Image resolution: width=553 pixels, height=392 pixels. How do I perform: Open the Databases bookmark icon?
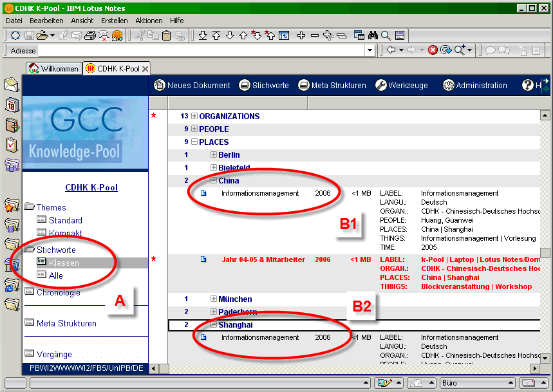tap(12, 165)
